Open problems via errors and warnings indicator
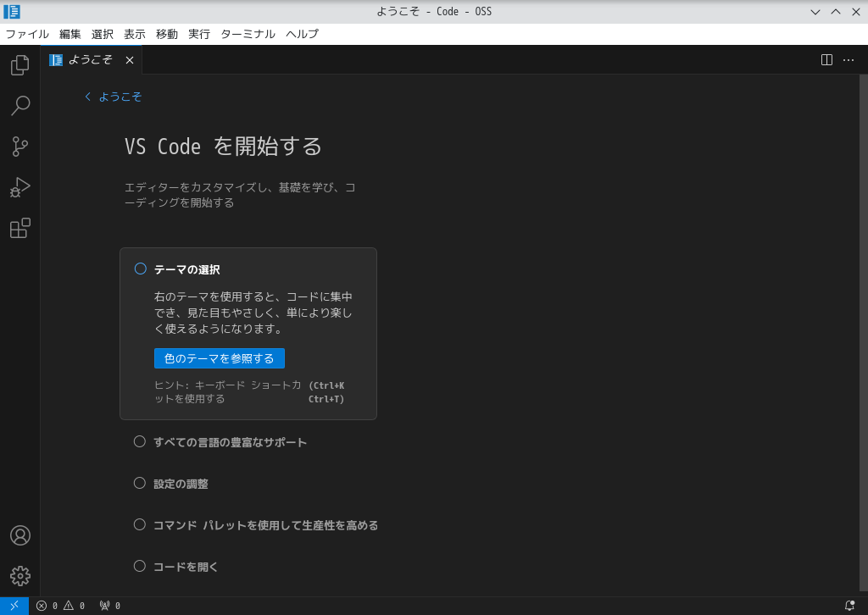The height and width of the screenshot is (615, 868). point(60,606)
